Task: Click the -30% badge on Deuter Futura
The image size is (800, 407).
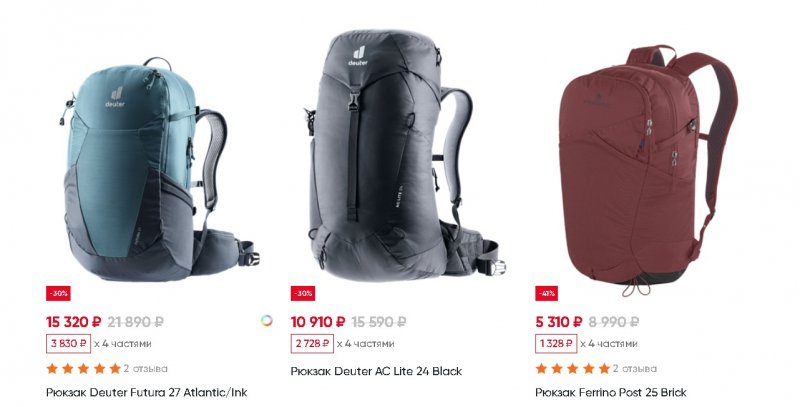Action: (x=58, y=294)
